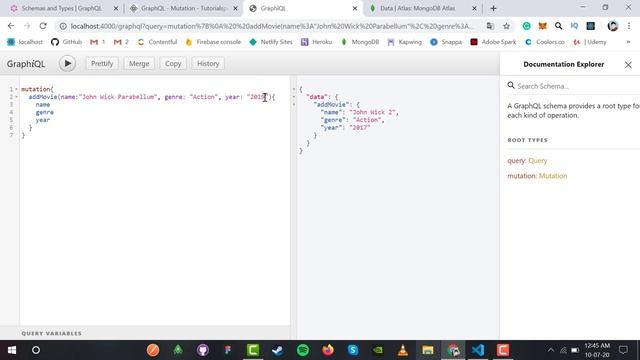The image size is (640, 360).
Task: Reload the current page
Action: pyautogui.click(x=43, y=26)
